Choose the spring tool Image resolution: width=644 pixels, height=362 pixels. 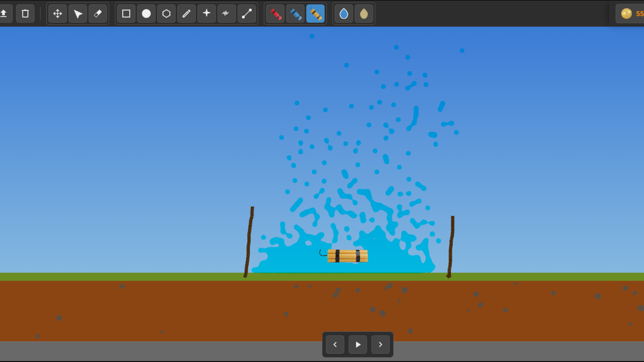coord(226,14)
